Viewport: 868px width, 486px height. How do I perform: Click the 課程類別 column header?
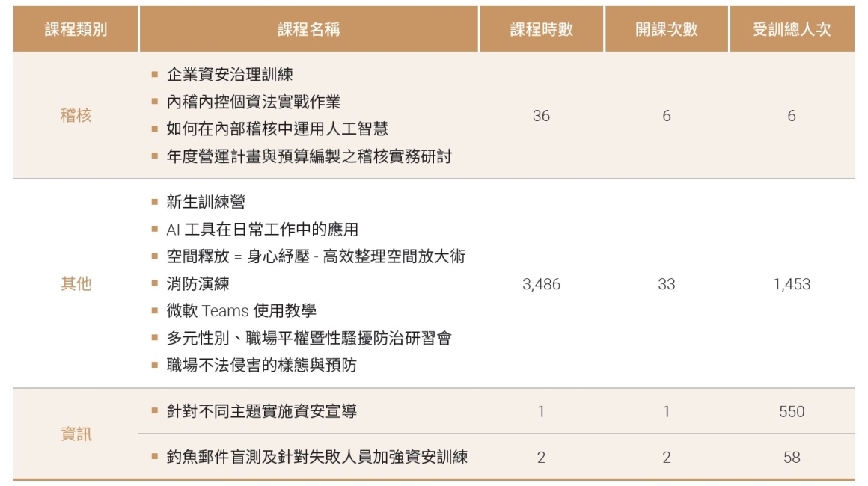coord(76,29)
